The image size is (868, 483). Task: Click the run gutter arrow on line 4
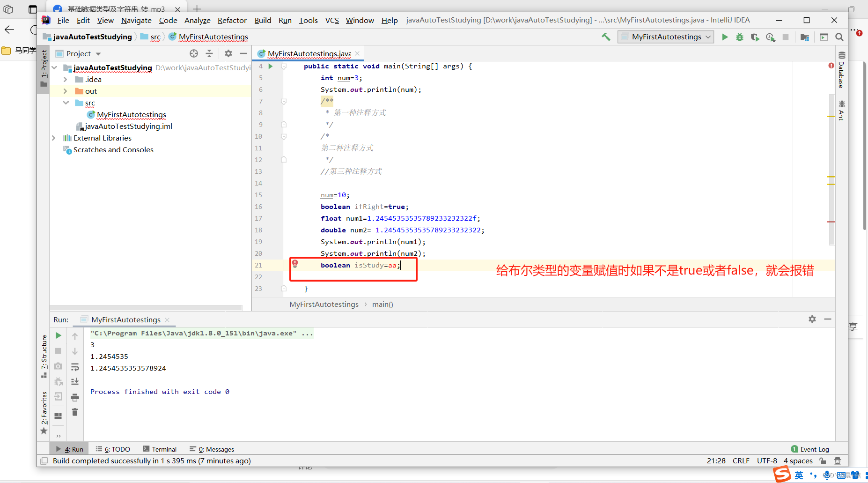point(271,66)
